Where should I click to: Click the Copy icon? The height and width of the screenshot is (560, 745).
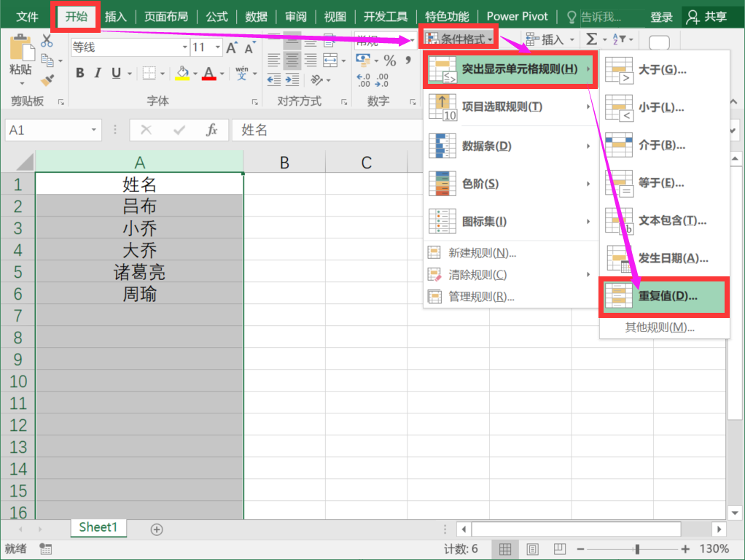pyautogui.click(x=47, y=61)
